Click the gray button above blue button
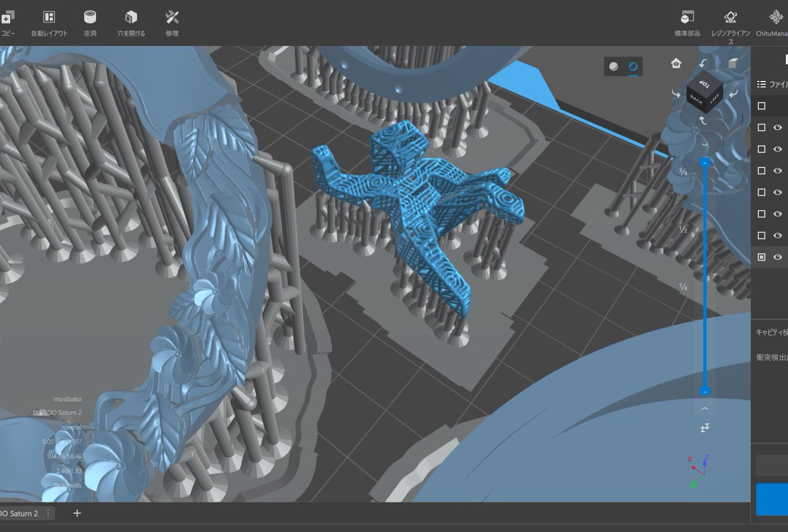Screen dimensions: 788x532 tap(772, 465)
